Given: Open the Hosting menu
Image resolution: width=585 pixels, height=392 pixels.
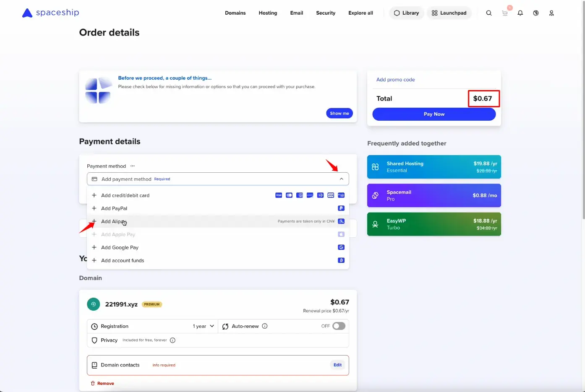Looking at the screenshot, I should click(268, 13).
